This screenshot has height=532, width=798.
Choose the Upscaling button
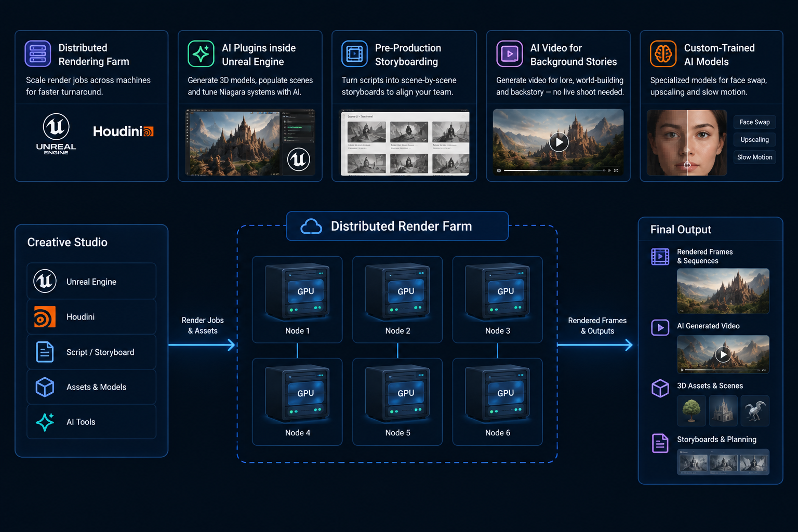(754, 140)
